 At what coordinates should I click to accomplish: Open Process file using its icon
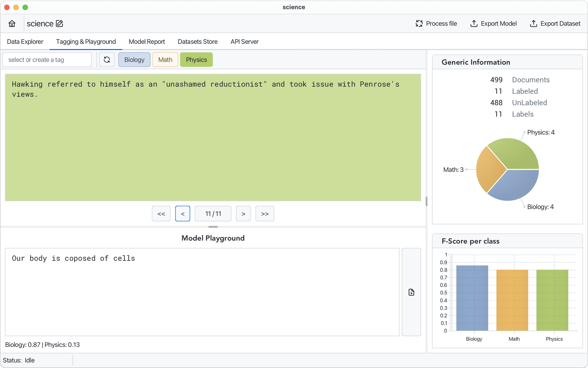tap(419, 23)
